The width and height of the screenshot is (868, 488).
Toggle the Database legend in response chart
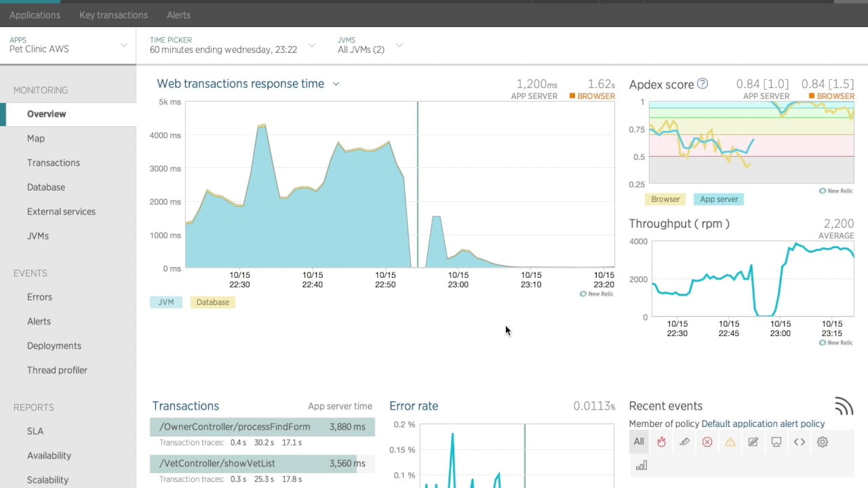point(213,302)
